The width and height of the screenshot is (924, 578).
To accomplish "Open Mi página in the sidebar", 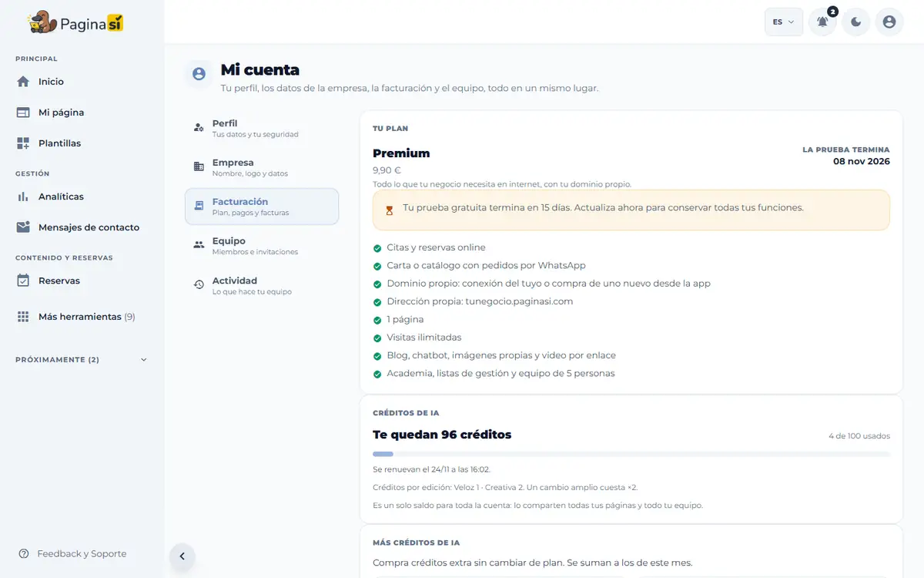I will point(82,113).
